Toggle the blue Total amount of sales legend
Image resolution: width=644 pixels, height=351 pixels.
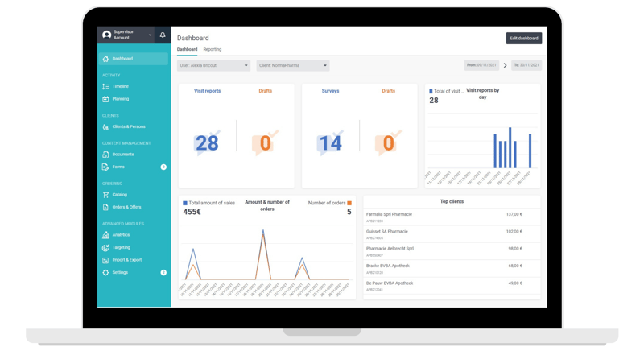(185, 203)
